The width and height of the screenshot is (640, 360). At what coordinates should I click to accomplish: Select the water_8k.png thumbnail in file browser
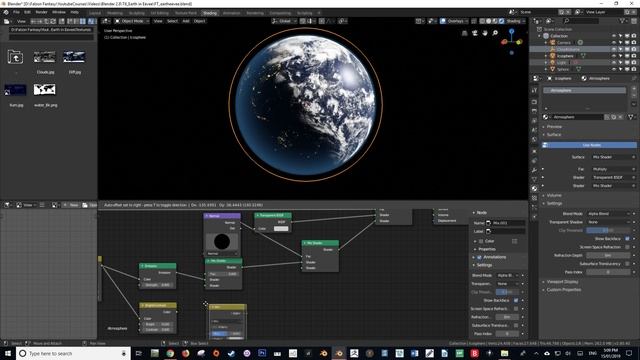pyautogui.click(x=45, y=90)
